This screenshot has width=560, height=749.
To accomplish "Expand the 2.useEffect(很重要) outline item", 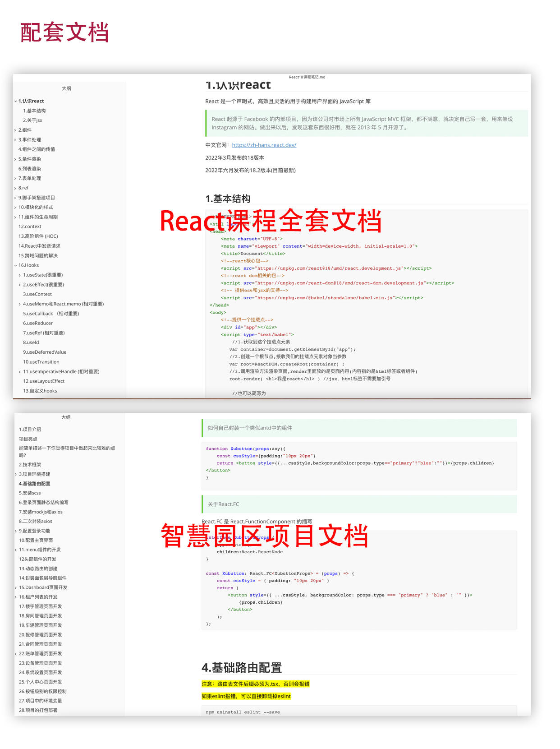I will [20, 285].
